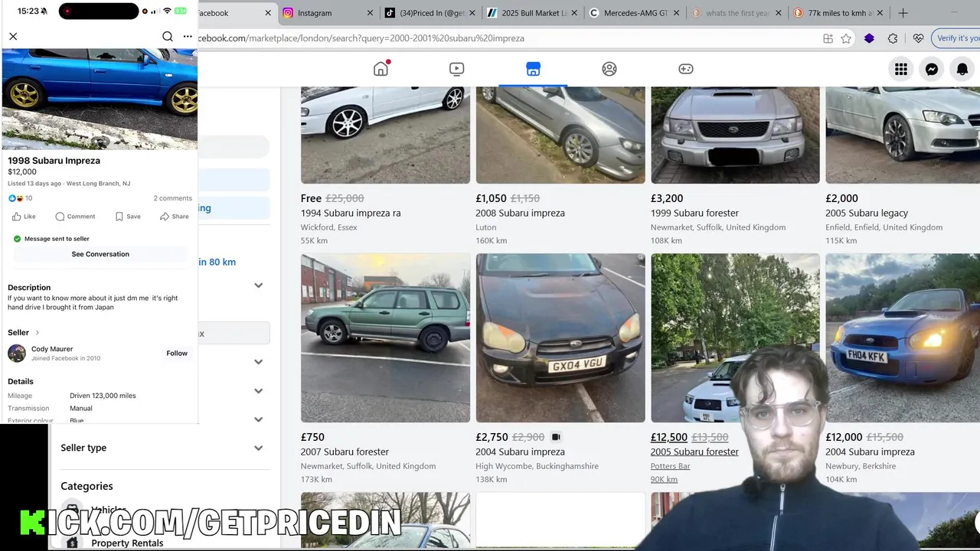Open the Facebook menu grid icon
The width and height of the screenshot is (980, 551).
(x=901, y=69)
